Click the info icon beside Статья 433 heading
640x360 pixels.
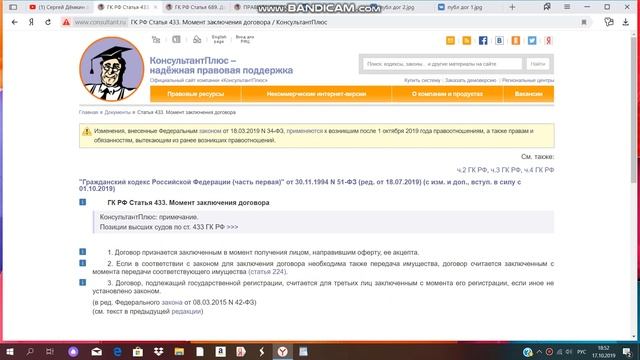click(82, 202)
